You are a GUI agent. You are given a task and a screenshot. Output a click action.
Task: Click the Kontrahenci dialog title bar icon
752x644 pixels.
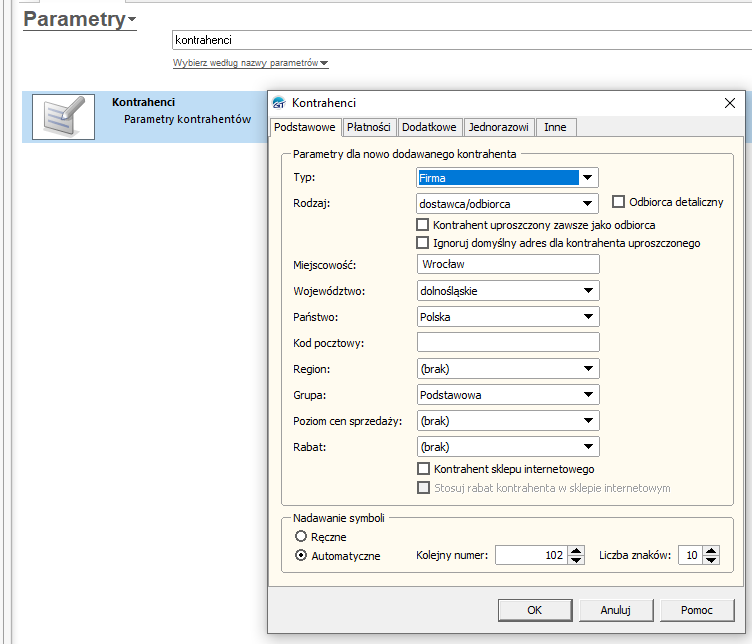point(279,103)
